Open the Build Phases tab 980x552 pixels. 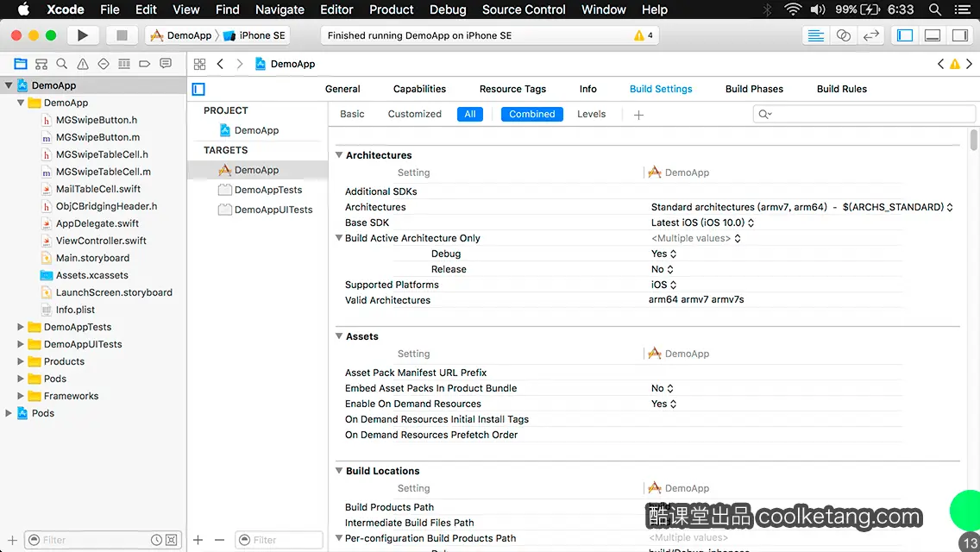(754, 89)
